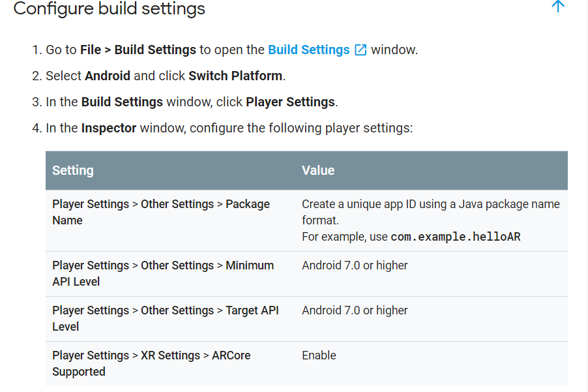Click the up arrow back-to-top icon
The height and width of the screenshot is (392, 588).
point(558,6)
